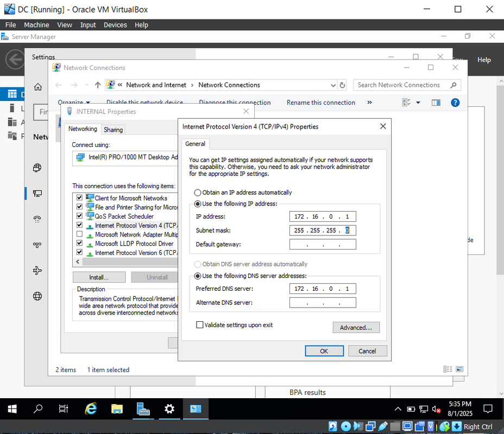Viewport: 504px width, 434px height.
Task: Select the Airplane mode sidebar icon
Action: coord(37,270)
